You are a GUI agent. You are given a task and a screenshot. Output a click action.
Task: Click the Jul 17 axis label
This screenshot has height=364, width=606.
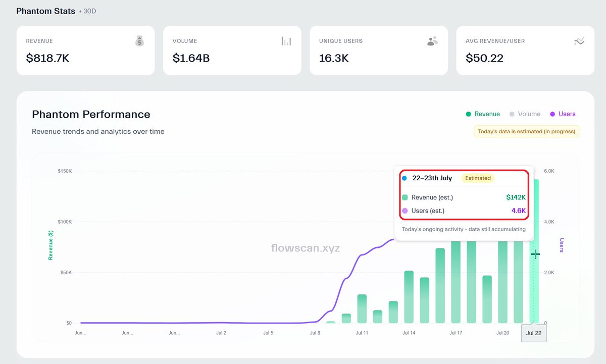(x=456, y=333)
